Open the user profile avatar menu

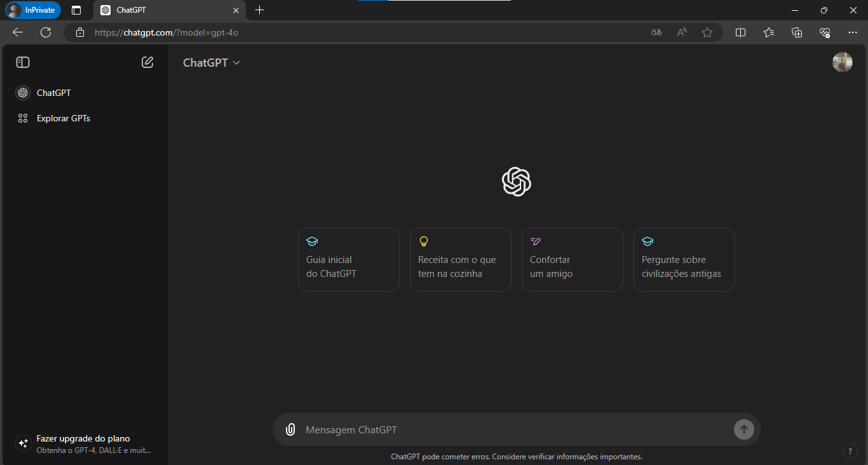tap(843, 62)
